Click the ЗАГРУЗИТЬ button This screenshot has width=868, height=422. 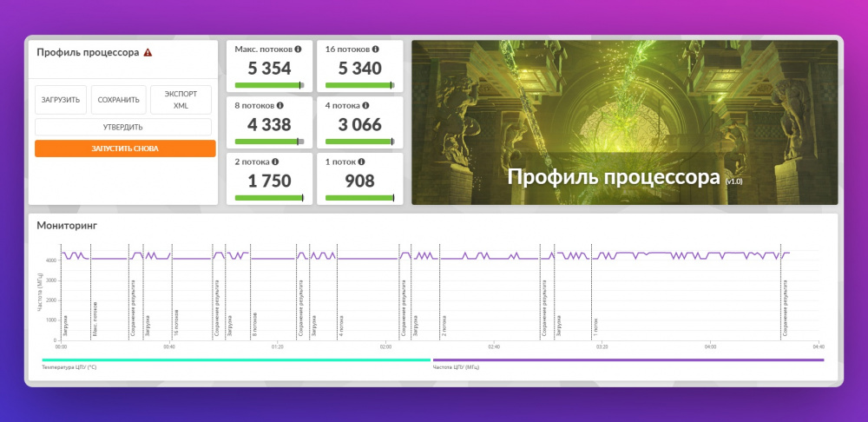(61, 100)
